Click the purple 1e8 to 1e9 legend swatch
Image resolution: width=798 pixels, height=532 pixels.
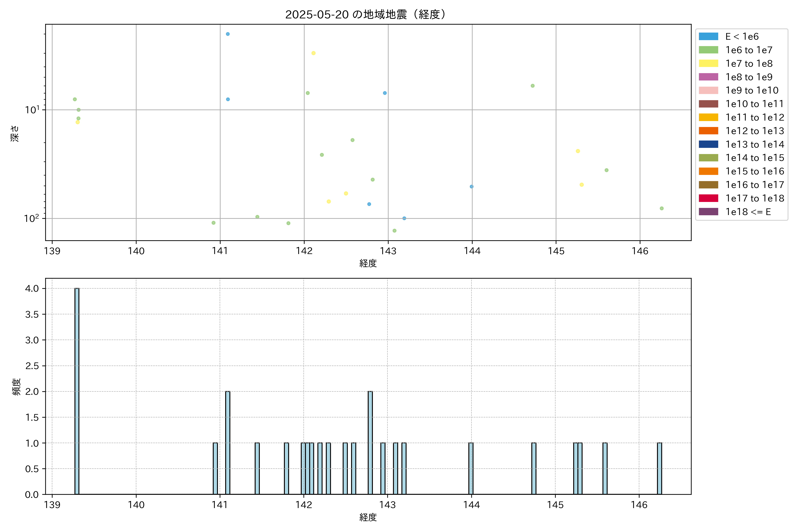click(708, 77)
